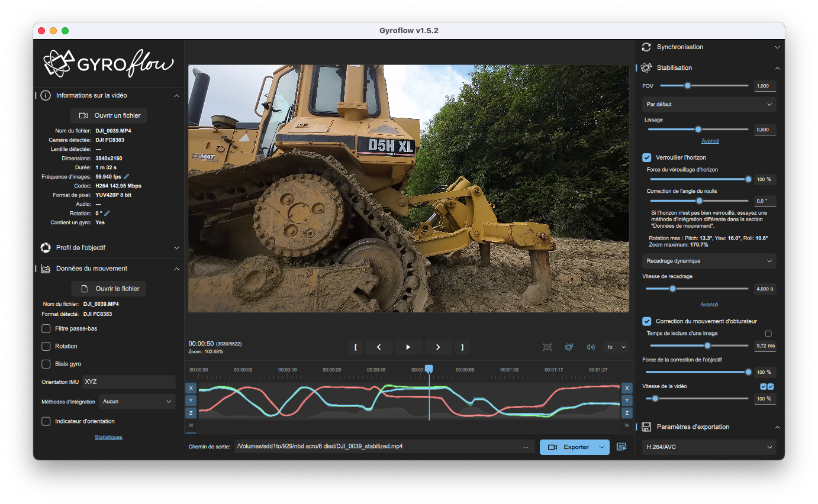Toggle the X axis button left of chart

coord(191,388)
